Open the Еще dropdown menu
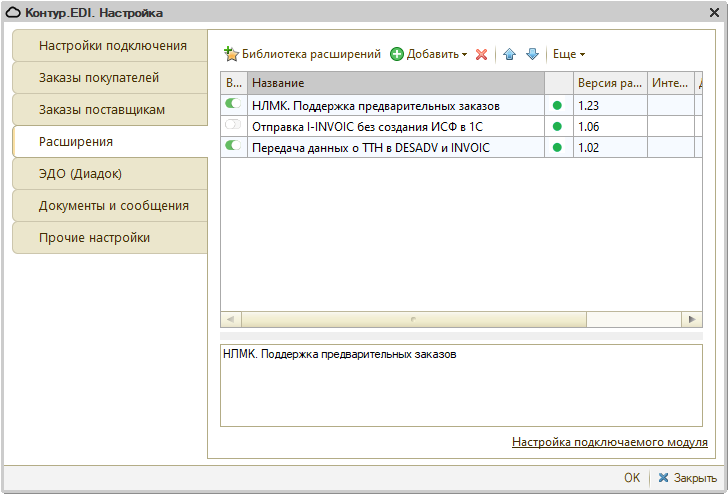This screenshot has height=494, width=728. tap(569, 54)
